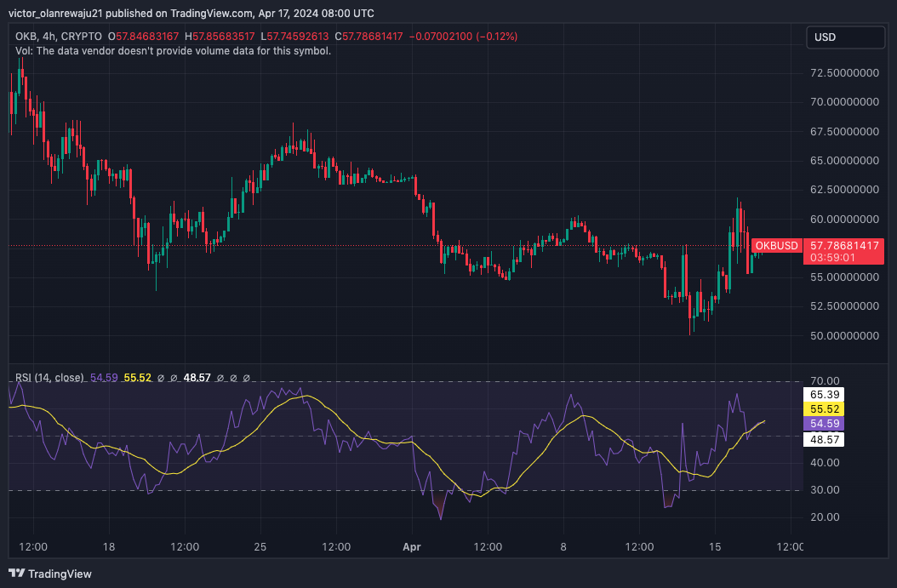Click the white 65.39 RSI axis tag
Viewport: 897px width, 588px height.
[x=825, y=395]
